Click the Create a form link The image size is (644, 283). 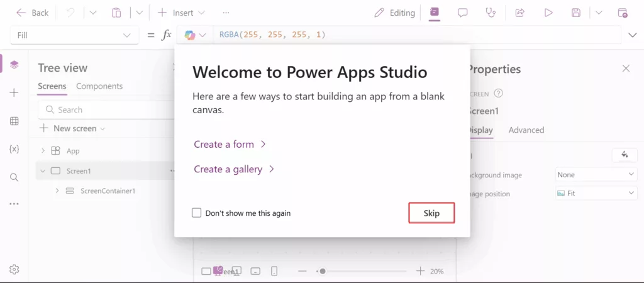click(230, 145)
